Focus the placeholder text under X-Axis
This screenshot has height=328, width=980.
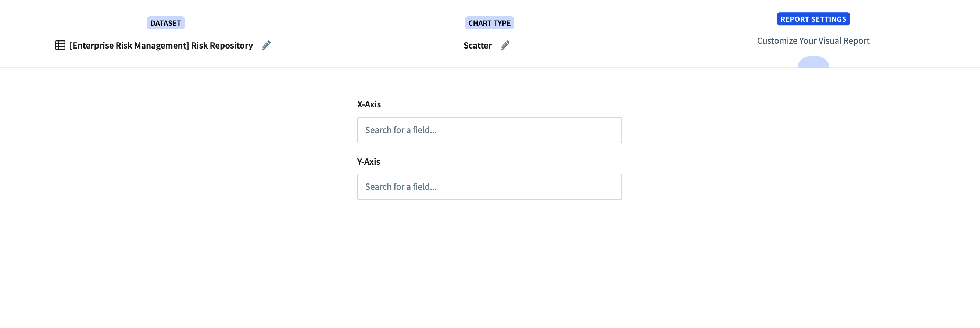tap(401, 130)
